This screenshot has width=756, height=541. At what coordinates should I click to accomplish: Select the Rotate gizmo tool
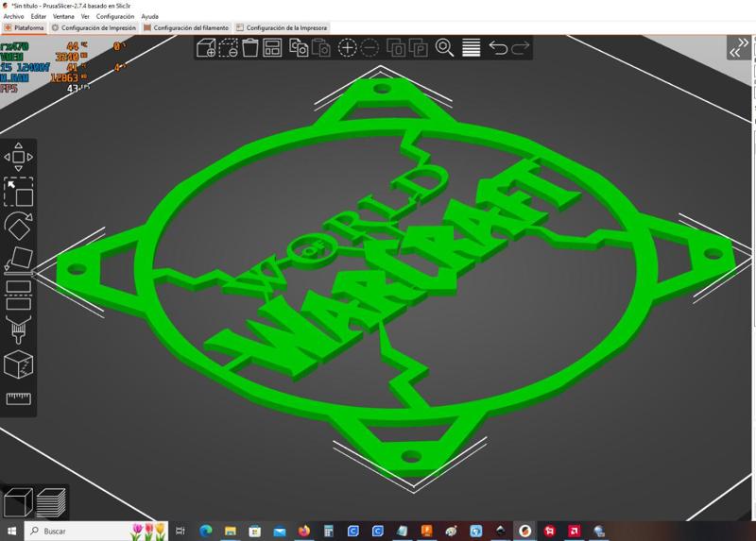pos(18,226)
